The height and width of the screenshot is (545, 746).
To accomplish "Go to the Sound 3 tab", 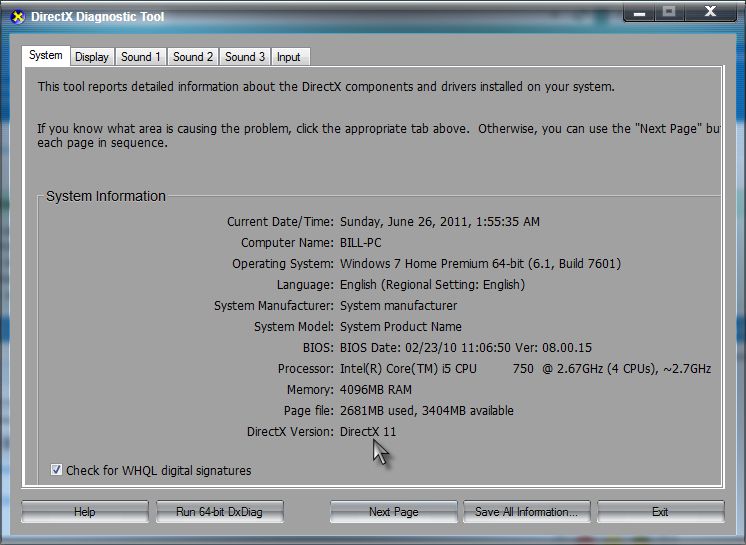I will [x=245, y=57].
